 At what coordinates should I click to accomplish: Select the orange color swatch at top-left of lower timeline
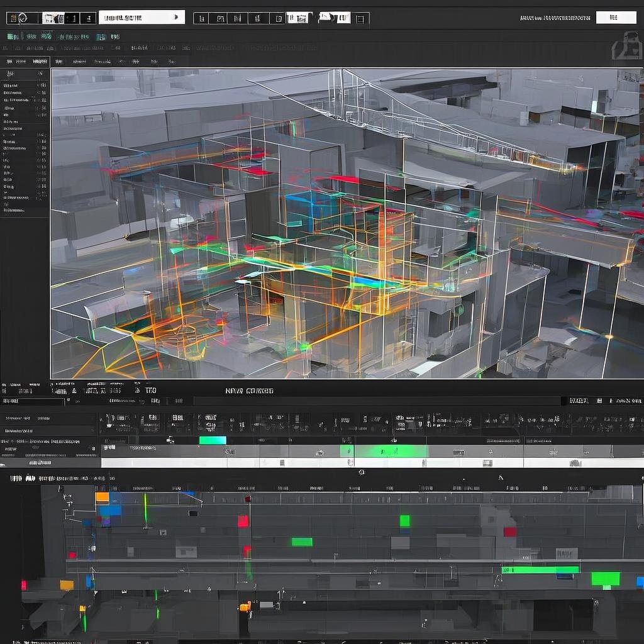click(102, 497)
